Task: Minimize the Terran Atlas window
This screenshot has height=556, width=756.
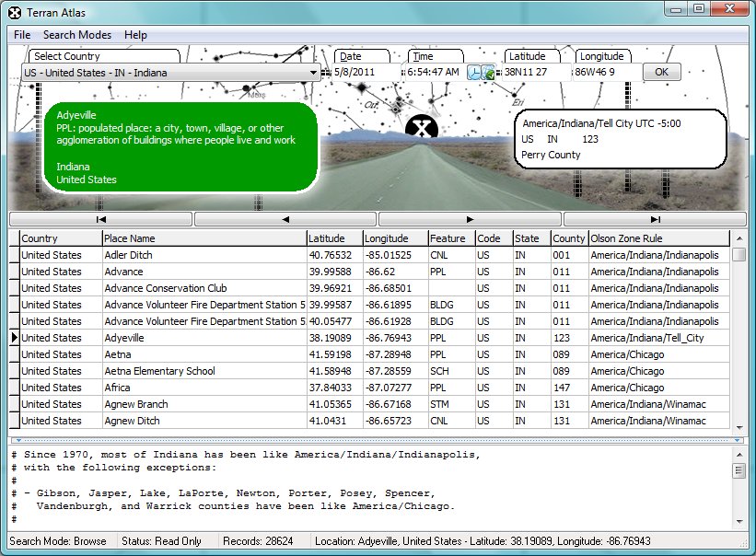Action: click(676, 9)
